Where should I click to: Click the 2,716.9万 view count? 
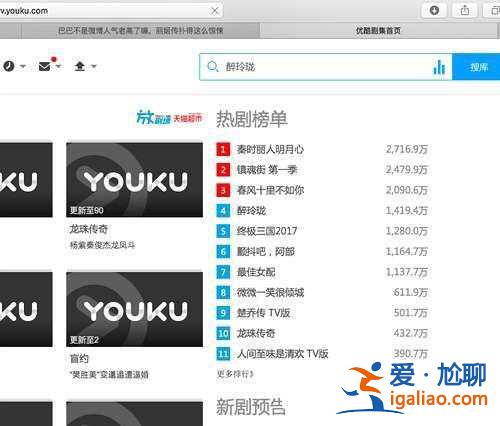pos(407,149)
